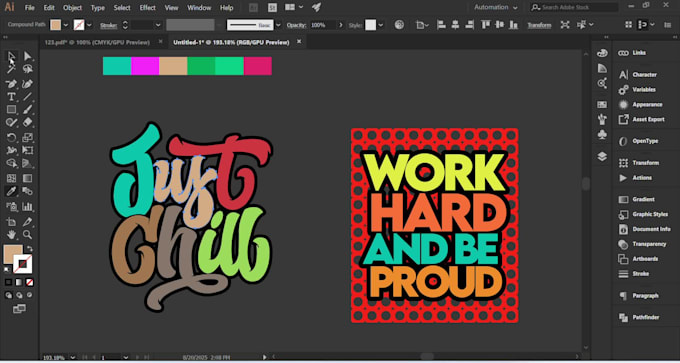Open the Automation workspace dropdown
680x363 pixels.
click(x=496, y=7)
